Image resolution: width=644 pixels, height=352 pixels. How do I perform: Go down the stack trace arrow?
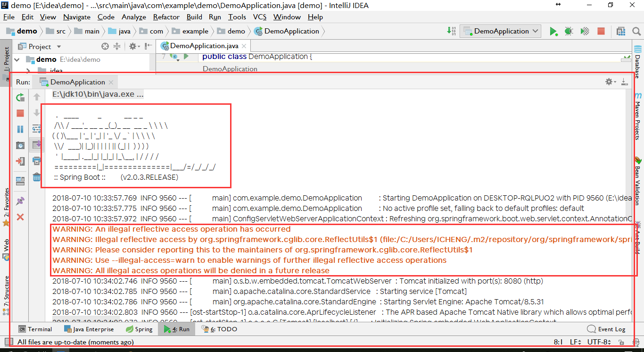click(37, 113)
